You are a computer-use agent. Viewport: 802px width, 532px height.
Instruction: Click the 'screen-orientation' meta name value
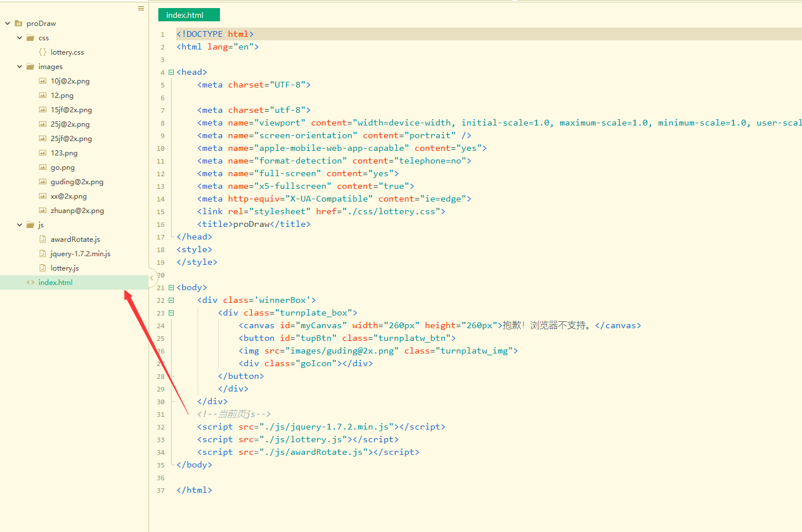pyautogui.click(x=306, y=135)
